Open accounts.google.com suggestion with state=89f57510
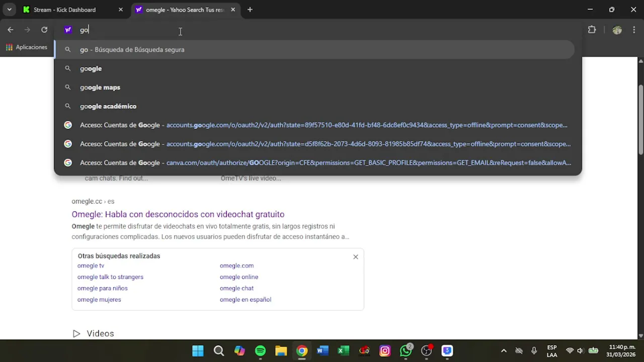The image size is (644, 362). pyautogui.click(x=314, y=125)
